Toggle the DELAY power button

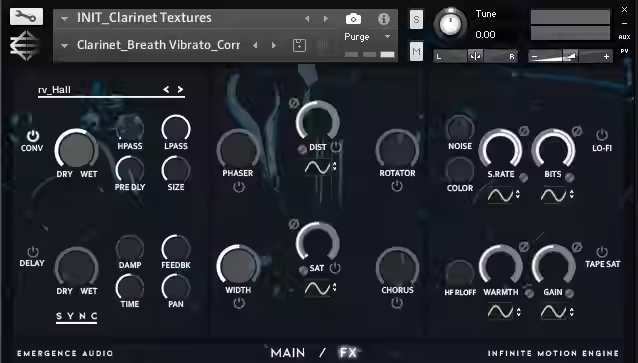pos(33,251)
